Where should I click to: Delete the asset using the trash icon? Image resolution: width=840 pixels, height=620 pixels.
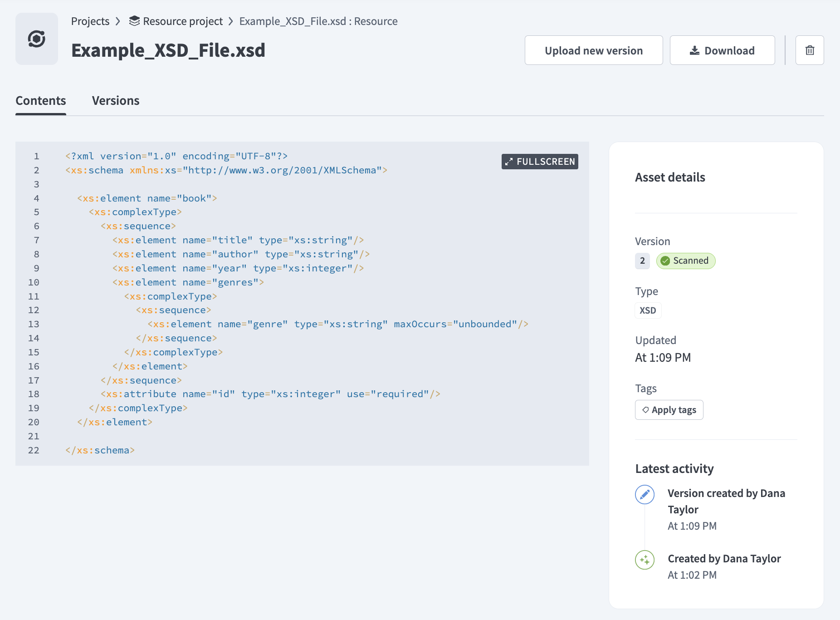coord(810,50)
